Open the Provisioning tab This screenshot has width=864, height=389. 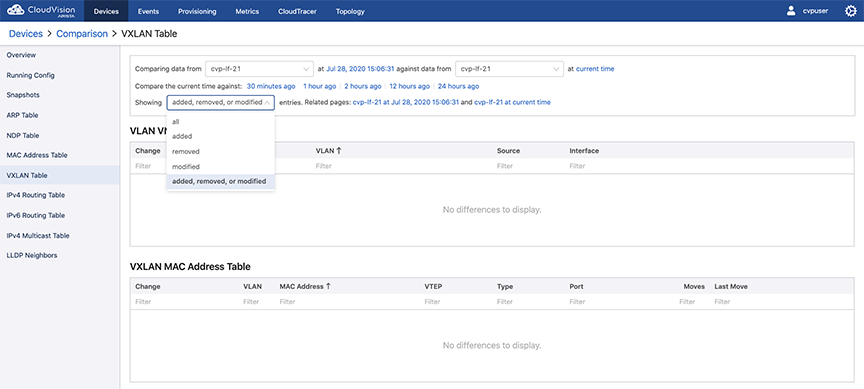tap(197, 11)
